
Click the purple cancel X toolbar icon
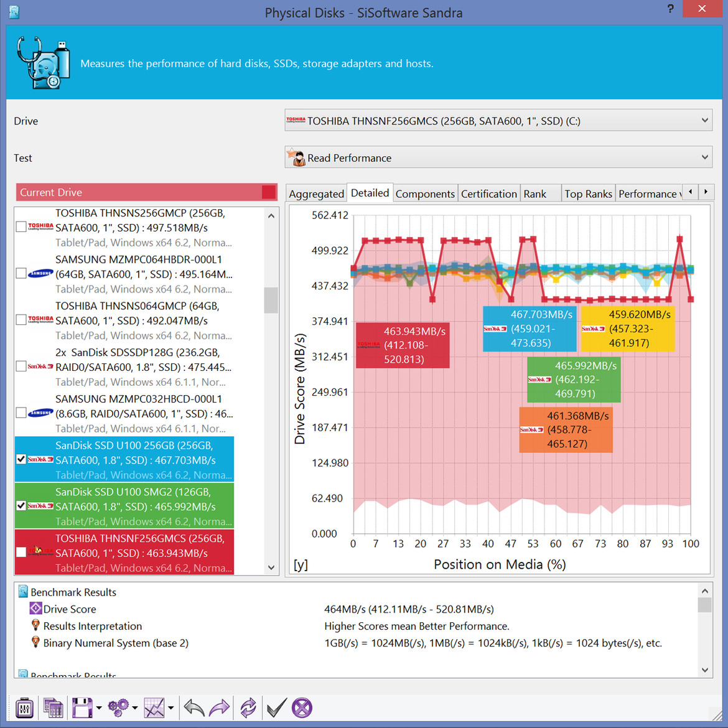(x=302, y=708)
